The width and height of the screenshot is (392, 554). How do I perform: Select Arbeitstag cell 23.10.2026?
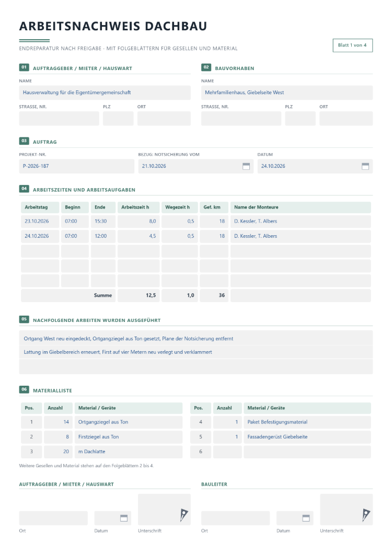(40, 221)
